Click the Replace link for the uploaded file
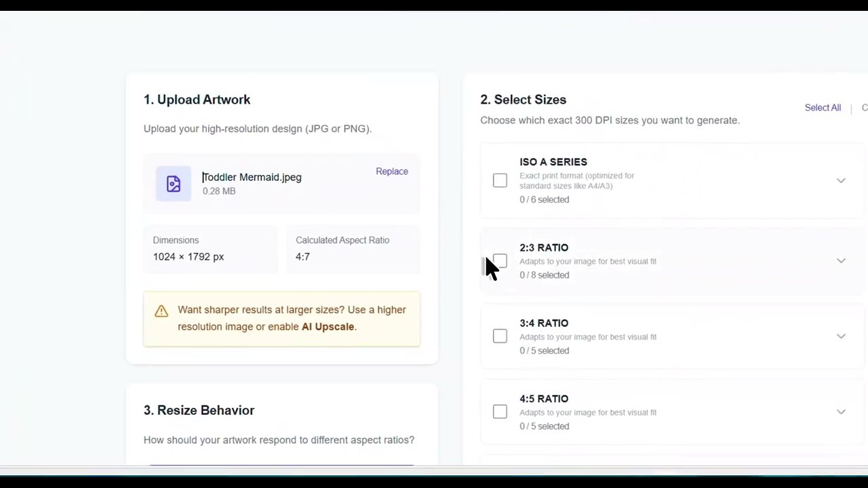Screen dimensions: 868x488 point(392,171)
